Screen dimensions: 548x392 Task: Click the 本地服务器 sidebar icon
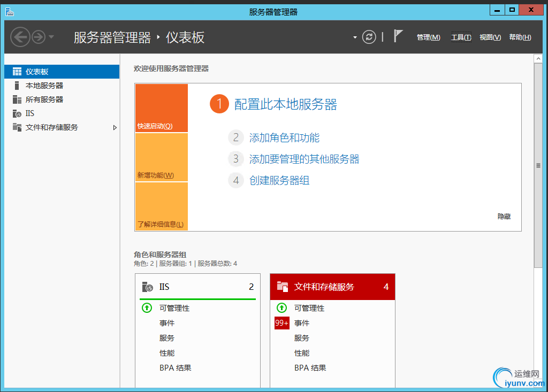pos(17,86)
